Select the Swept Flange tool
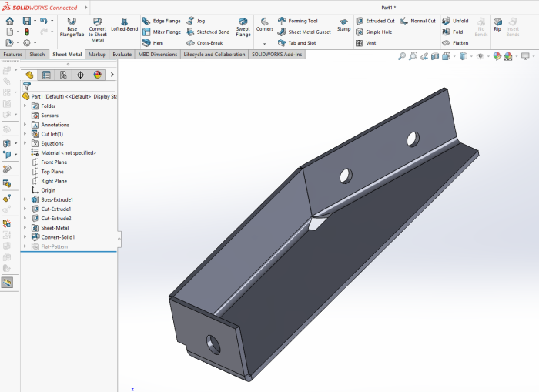The height and width of the screenshot is (392, 539). click(x=243, y=27)
